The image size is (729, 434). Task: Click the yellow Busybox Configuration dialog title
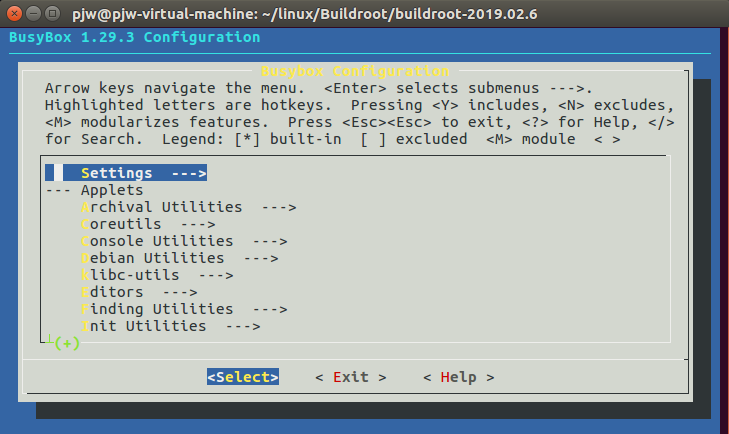(x=355, y=71)
